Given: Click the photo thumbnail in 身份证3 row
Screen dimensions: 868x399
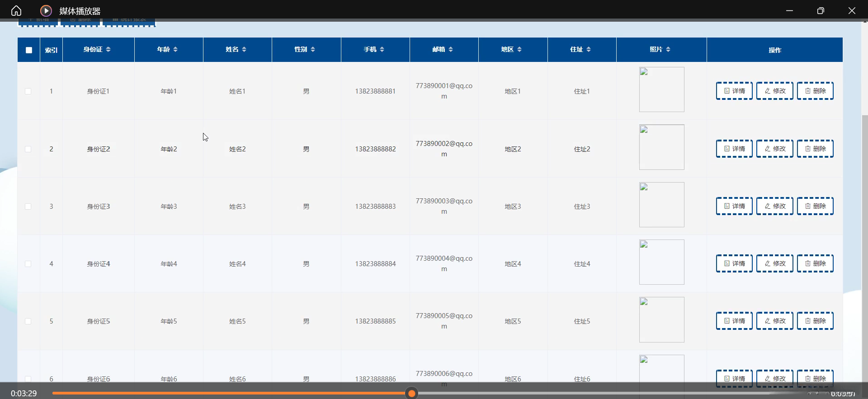Looking at the screenshot, I should pyautogui.click(x=661, y=205).
